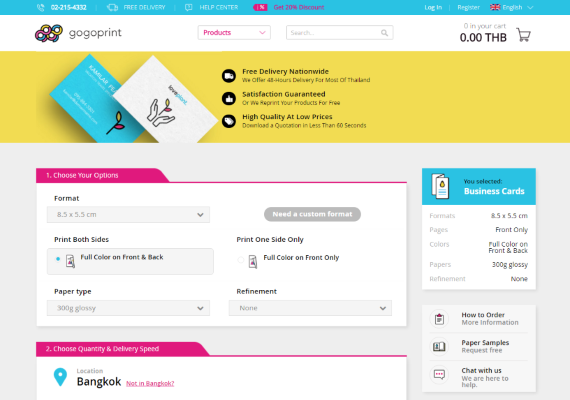
Task: Click the pink percent discount badge
Action: (260, 7)
